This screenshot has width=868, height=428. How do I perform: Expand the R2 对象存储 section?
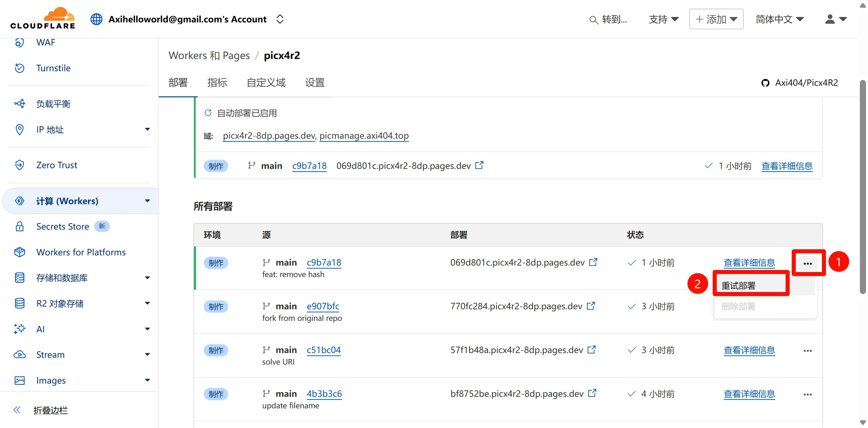point(147,303)
